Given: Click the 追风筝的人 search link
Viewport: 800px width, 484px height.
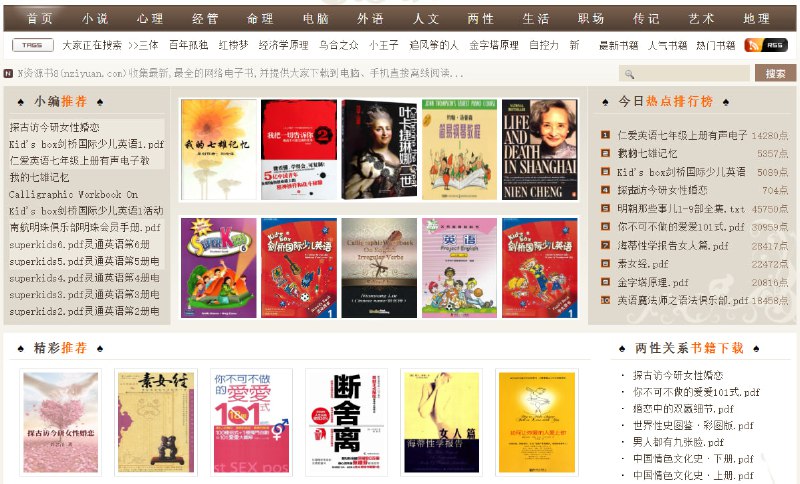Looking at the screenshot, I should click(434, 45).
